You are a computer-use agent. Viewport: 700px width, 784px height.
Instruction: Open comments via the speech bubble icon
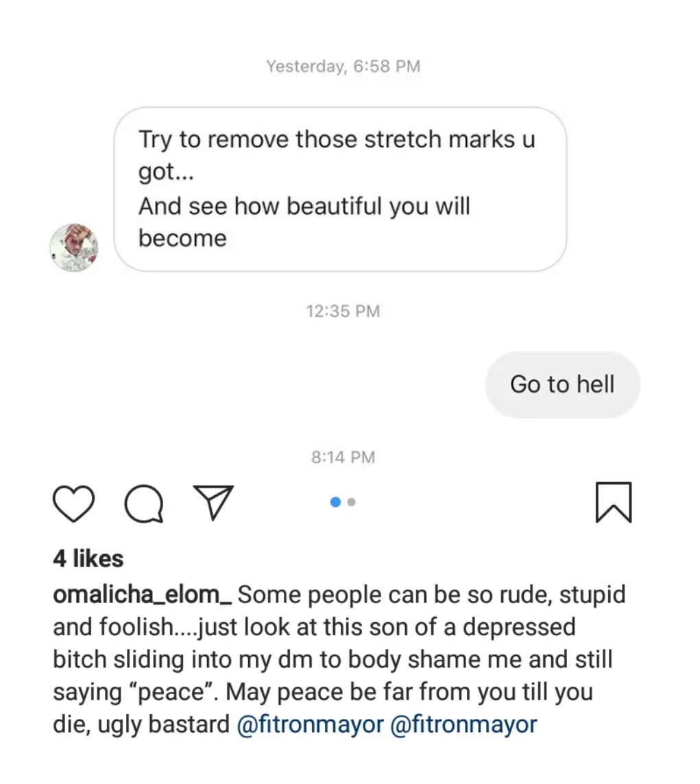[144, 504]
